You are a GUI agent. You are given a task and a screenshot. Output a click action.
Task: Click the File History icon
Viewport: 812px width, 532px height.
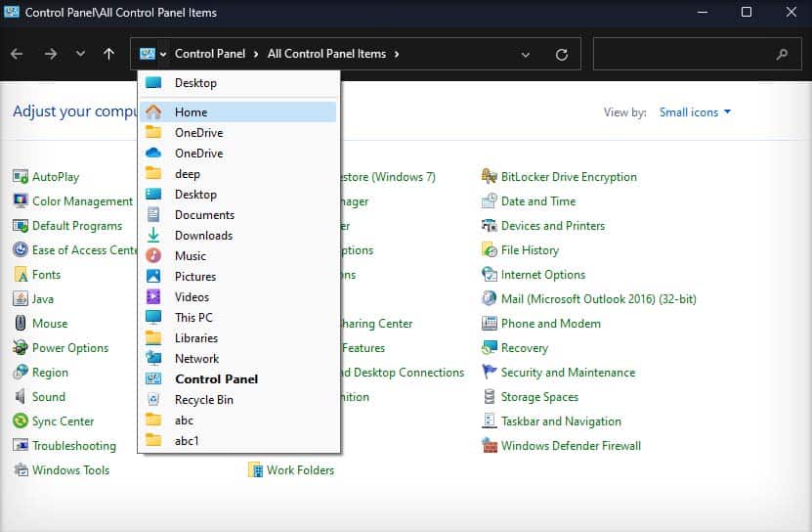pos(489,250)
